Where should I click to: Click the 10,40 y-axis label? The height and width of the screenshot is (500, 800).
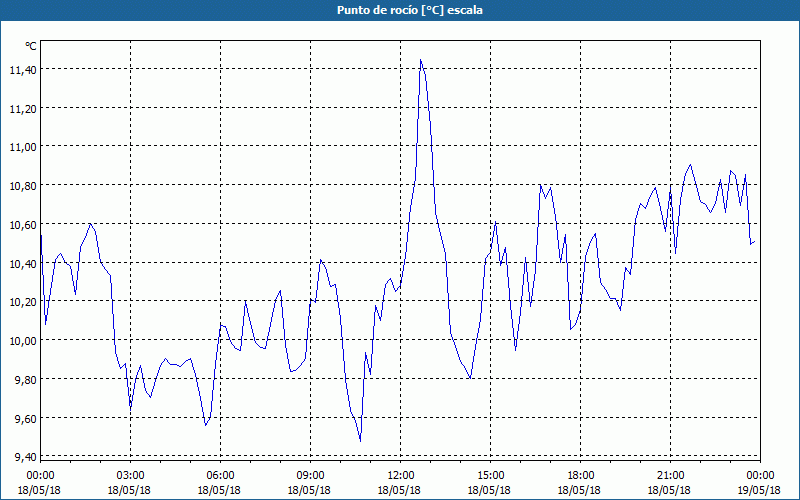(x=23, y=263)
